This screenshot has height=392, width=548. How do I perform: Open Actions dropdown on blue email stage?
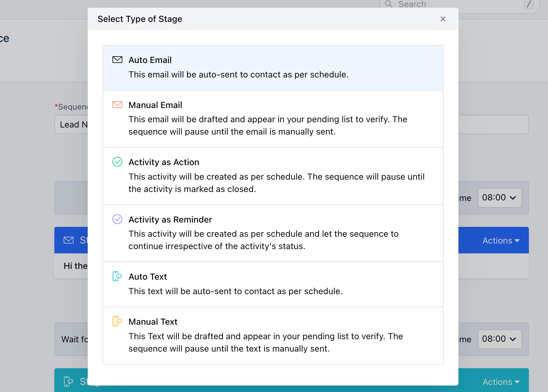coord(501,240)
